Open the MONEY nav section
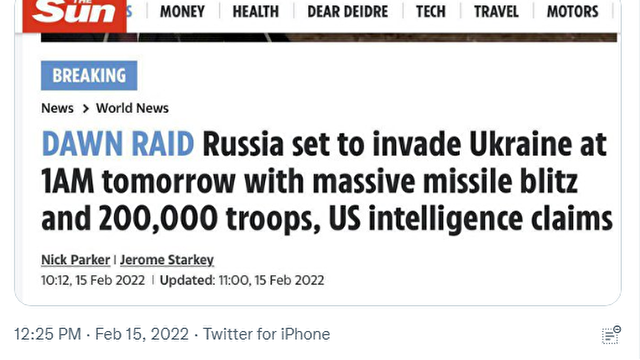 pyautogui.click(x=182, y=11)
